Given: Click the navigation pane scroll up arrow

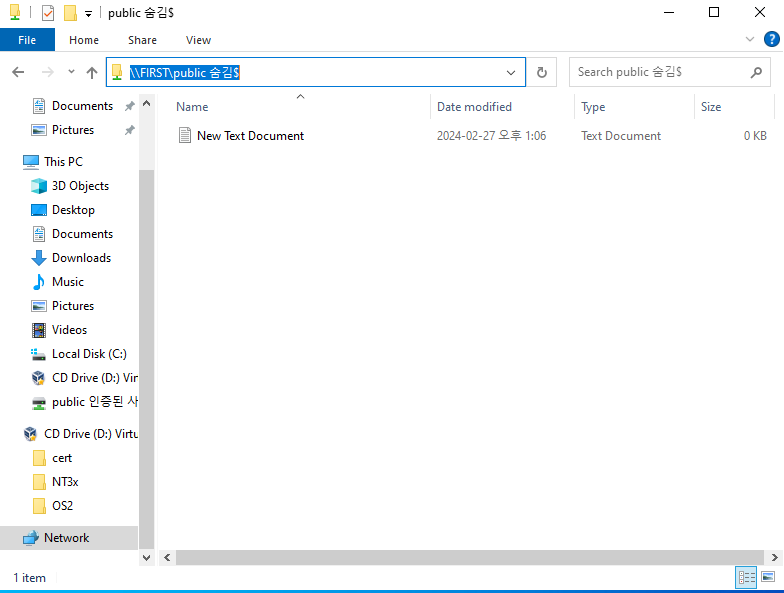Looking at the screenshot, I should 146,104.
